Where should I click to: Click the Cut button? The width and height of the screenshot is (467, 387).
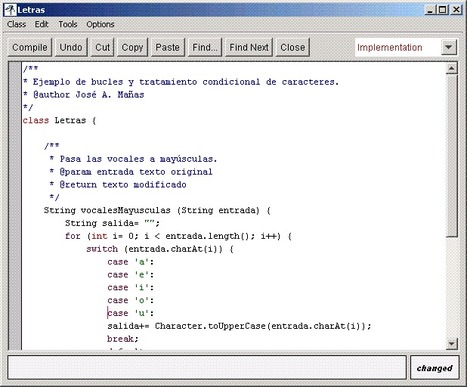point(102,47)
